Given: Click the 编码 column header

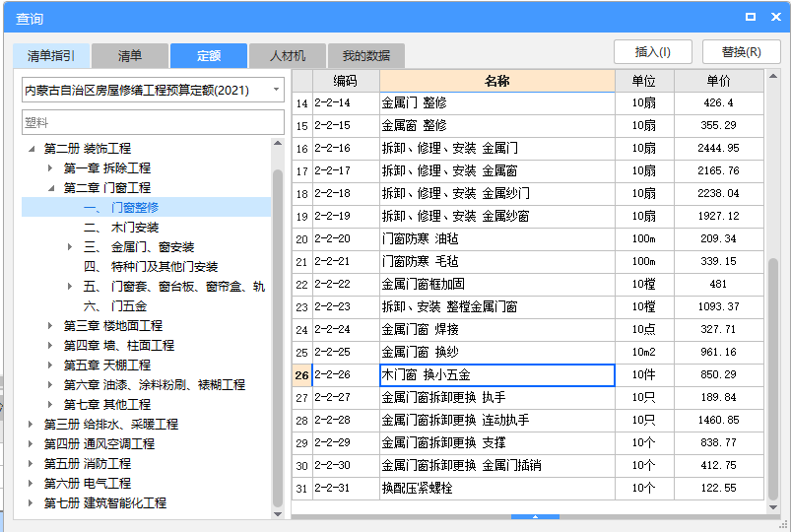Looking at the screenshot, I should pos(346,81).
